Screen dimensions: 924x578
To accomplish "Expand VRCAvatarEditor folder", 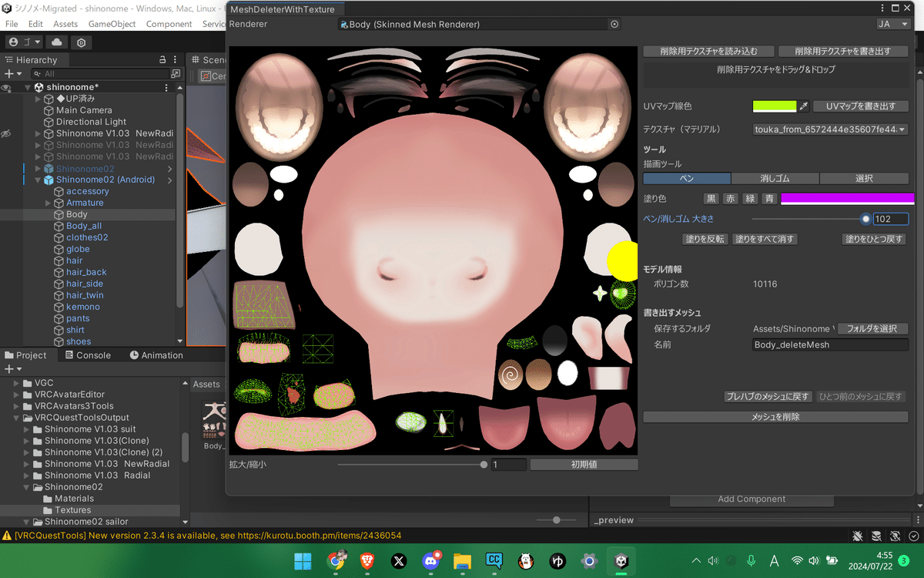I will point(15,395).
